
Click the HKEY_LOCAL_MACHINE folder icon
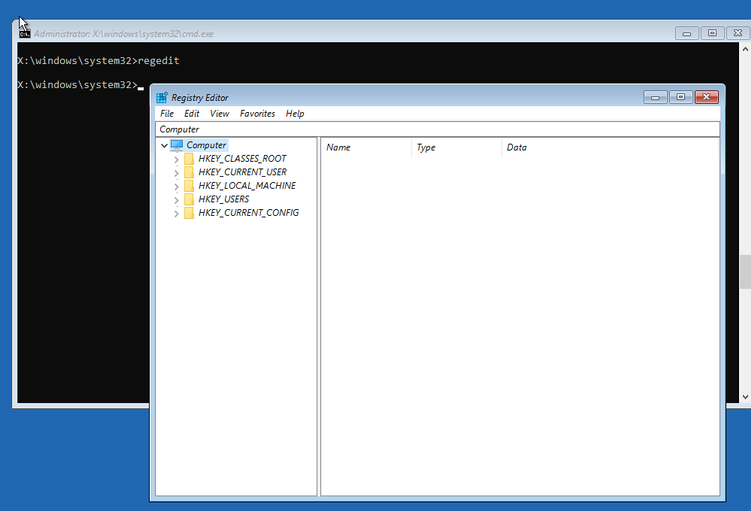click(189, 185)
